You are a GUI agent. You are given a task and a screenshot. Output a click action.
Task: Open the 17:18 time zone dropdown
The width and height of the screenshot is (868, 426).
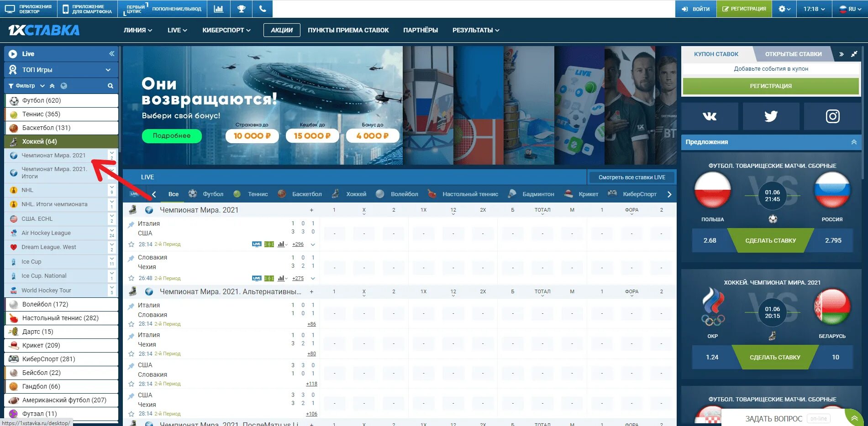coord(814,9)
